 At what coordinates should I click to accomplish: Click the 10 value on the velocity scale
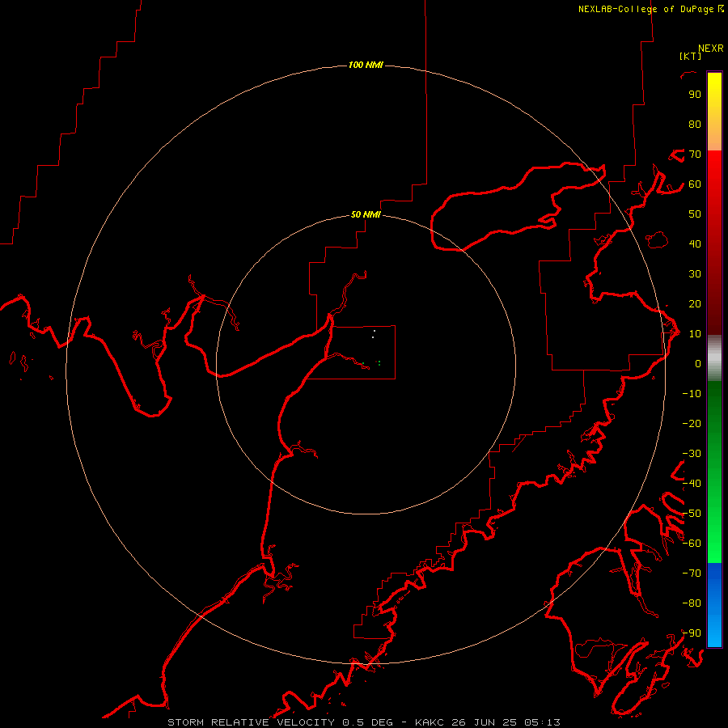click(x=695, y=334)
